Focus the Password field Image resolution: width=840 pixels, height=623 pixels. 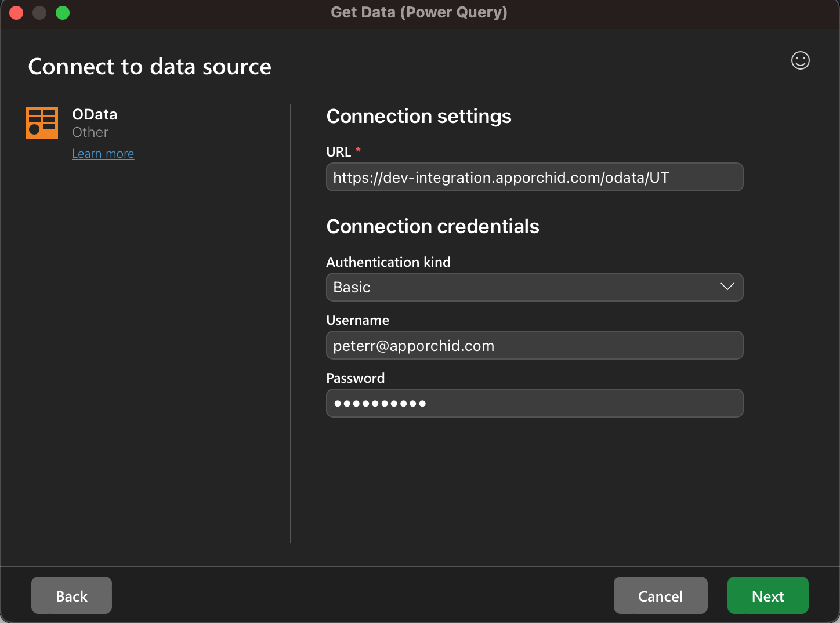click(x=534, y=403)
